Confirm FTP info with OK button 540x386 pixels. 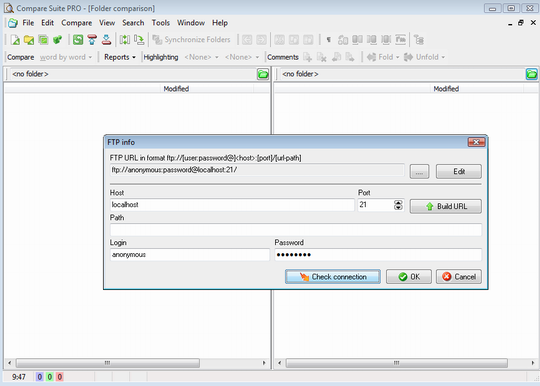(x=409, y=277)
